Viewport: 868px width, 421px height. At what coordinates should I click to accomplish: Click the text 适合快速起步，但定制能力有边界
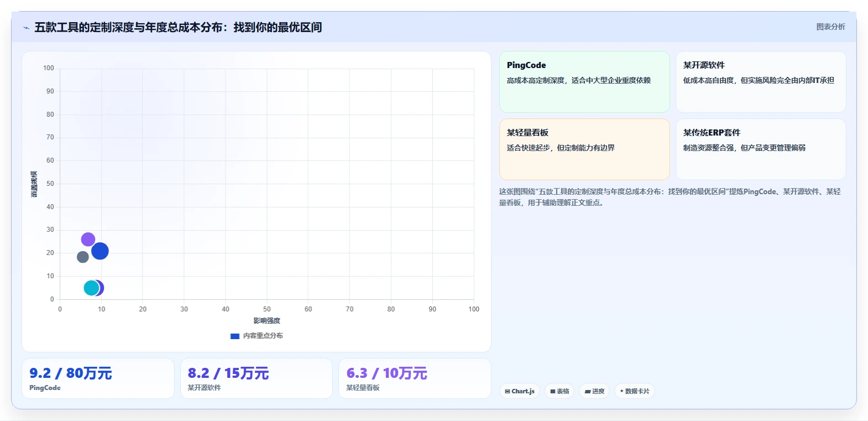(561, 148)
